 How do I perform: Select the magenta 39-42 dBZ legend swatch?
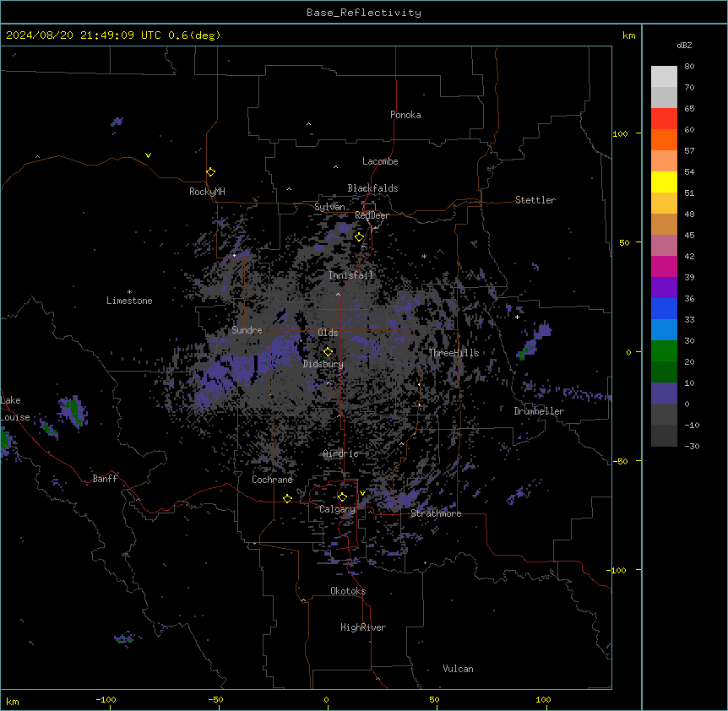coord(664,266)
